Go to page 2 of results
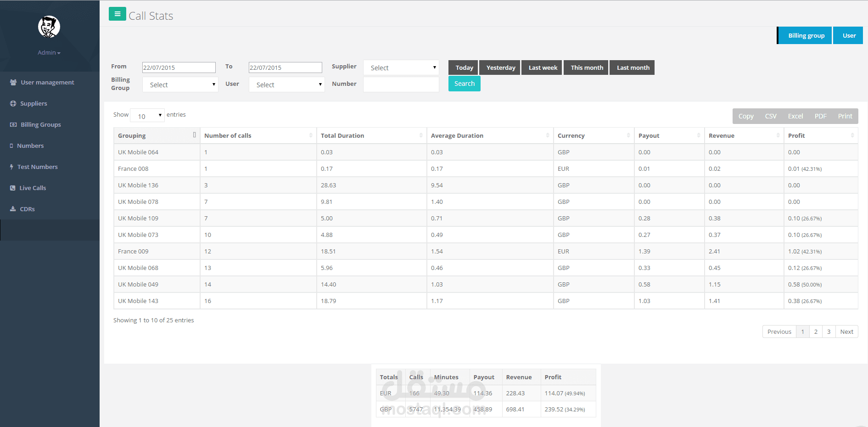The height and width of the screenshot is (427, 868). [816, 331]
